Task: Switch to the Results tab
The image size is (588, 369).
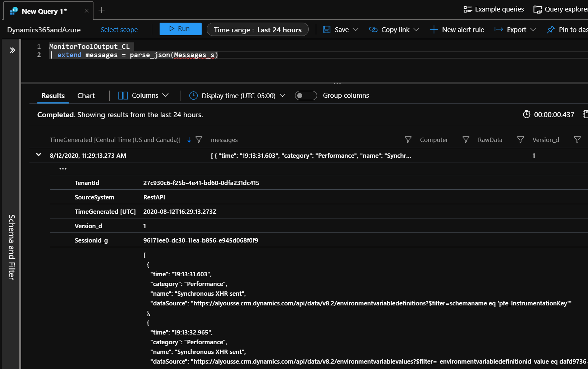Action: [x=53, y=96]
